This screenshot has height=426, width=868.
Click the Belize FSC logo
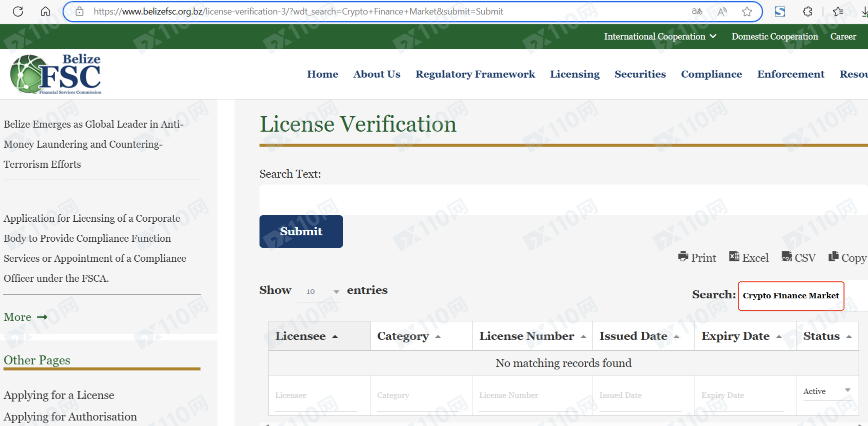[56, 74]
